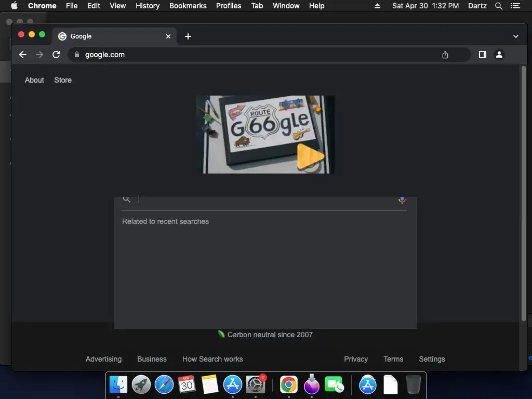Reload the google.com page
The width and height of the screenshot is (532, 399).
tap(56, 55)
